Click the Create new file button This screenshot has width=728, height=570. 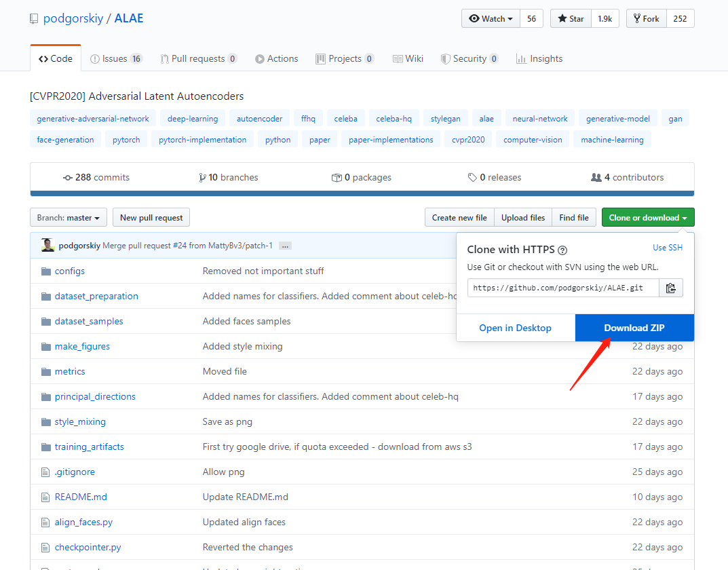(x=459, y=218)
